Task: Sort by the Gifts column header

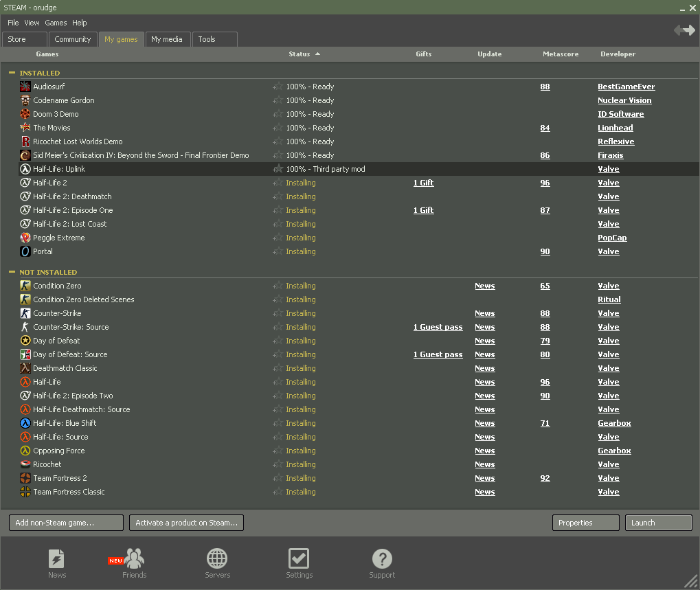Action: (424, 54)
